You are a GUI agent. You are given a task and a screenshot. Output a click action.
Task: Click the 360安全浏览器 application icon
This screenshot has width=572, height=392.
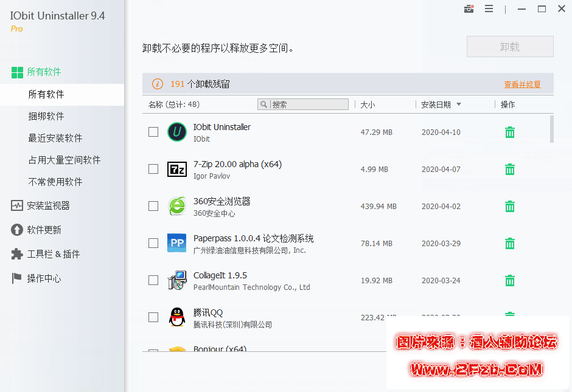click(176, 207)
